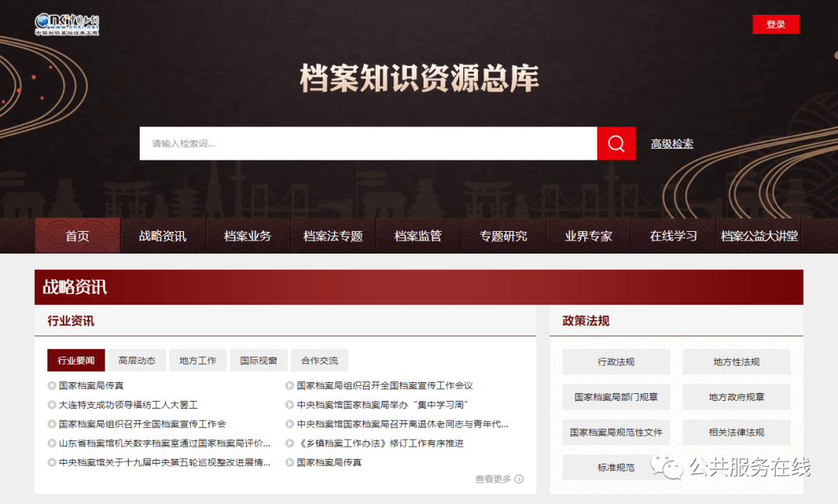Open the 战略资讯 menu item
Image resolution: width=838 pixels, height=504 pixels.
tap(164, 236)
